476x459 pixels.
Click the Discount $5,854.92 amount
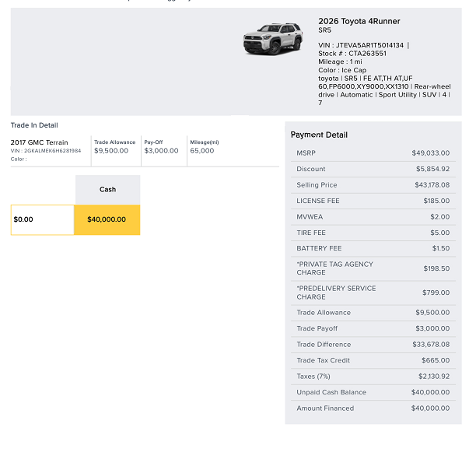432,169
